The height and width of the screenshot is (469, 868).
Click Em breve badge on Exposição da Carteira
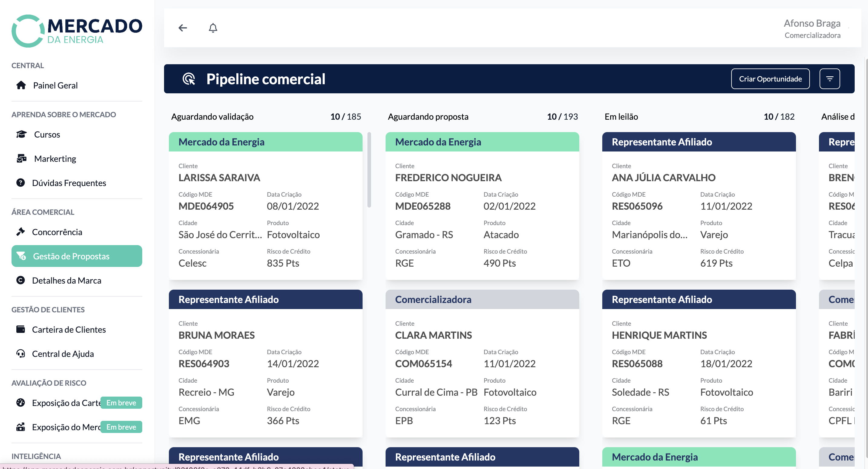point(121,403)
